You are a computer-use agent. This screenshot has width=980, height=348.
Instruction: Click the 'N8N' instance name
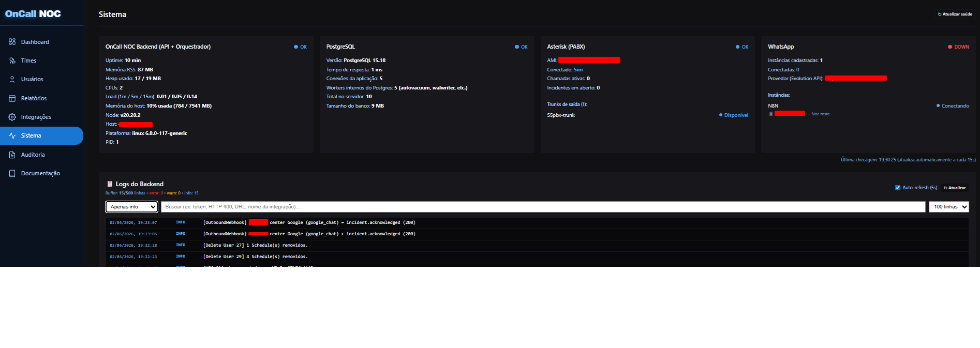(773, 106)
